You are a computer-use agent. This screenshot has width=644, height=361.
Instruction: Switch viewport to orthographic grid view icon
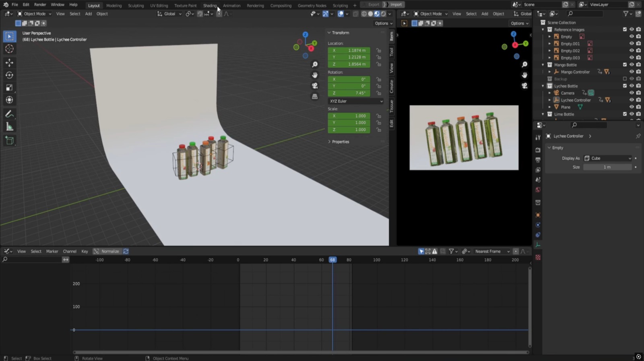tap(315, 97)
